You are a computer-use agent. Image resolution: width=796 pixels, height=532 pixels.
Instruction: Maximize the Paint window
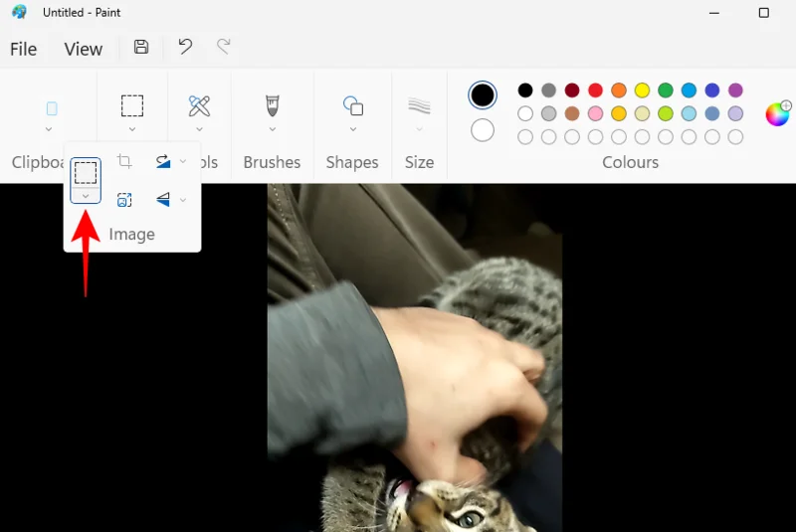[763, 13]
